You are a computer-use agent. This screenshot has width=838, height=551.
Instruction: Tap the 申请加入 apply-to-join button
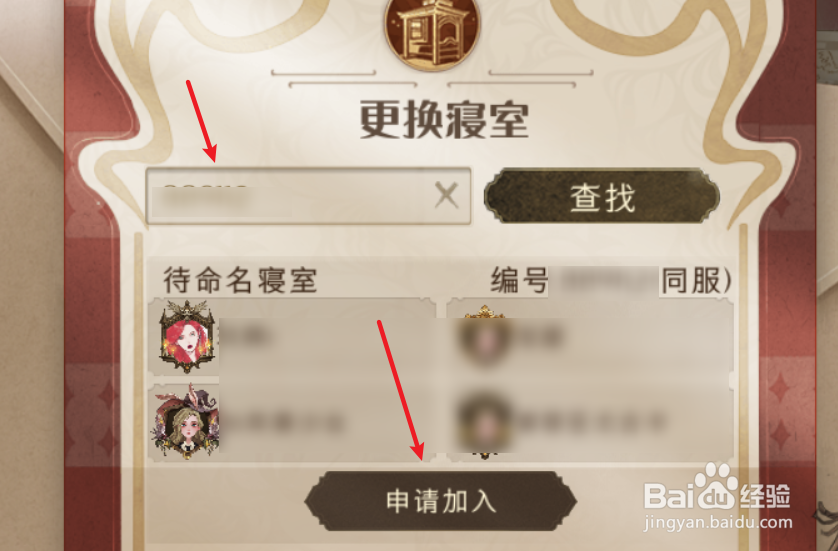click(x=440, y=501)
